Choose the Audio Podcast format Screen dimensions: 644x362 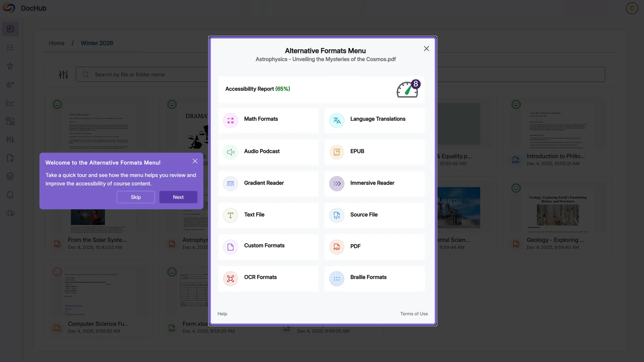pos(268,151)
